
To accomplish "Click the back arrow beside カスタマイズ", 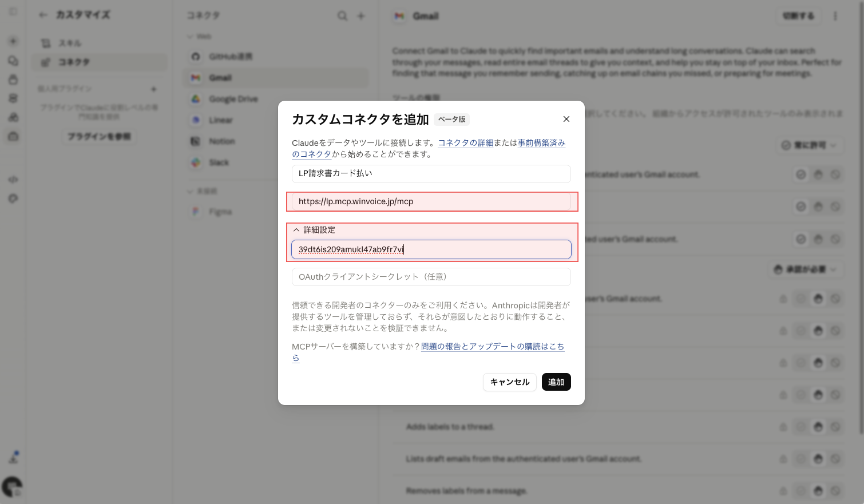I will [43, 15].
